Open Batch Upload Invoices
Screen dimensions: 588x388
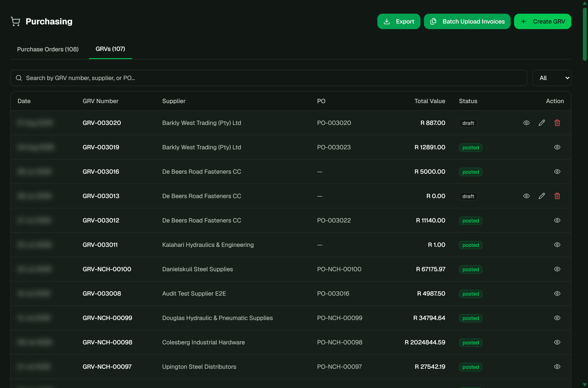click(x=467, y=22)
